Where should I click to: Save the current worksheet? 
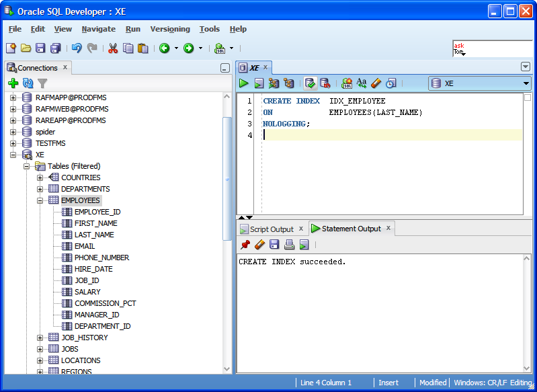point(41,48)
